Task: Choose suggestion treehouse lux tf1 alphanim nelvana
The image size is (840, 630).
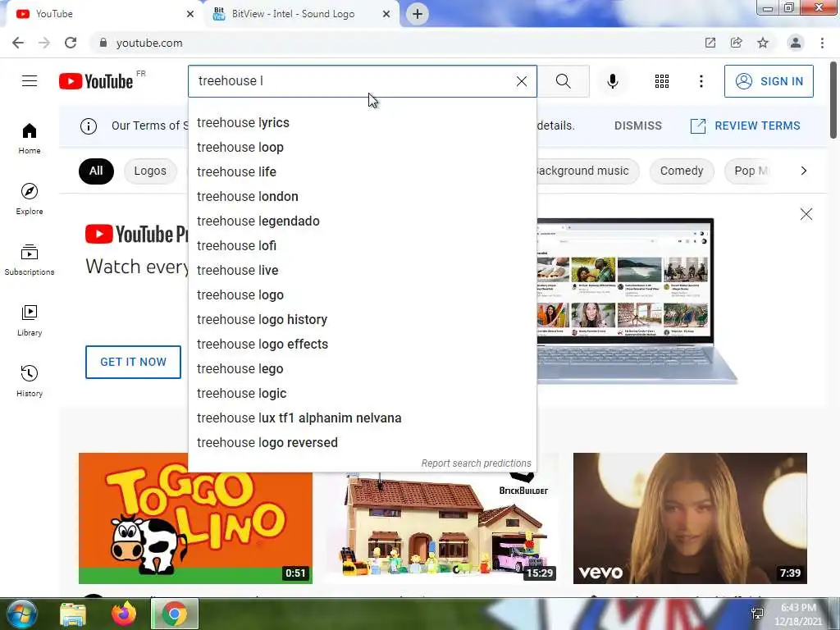Action: tap(362, 418)
